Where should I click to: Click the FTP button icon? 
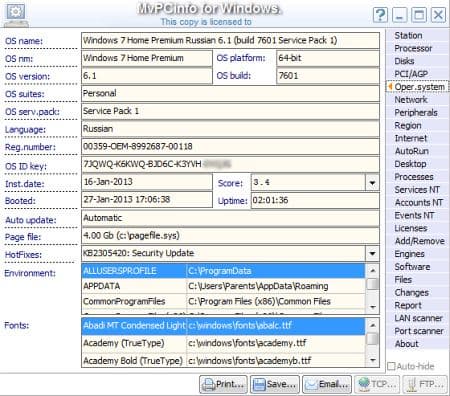(412, 385)
